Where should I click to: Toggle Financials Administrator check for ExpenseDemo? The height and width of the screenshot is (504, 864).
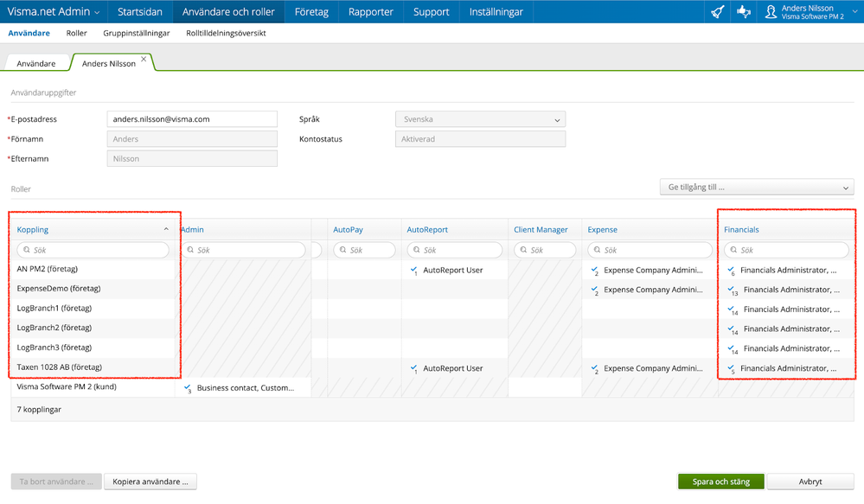[733, 290]
